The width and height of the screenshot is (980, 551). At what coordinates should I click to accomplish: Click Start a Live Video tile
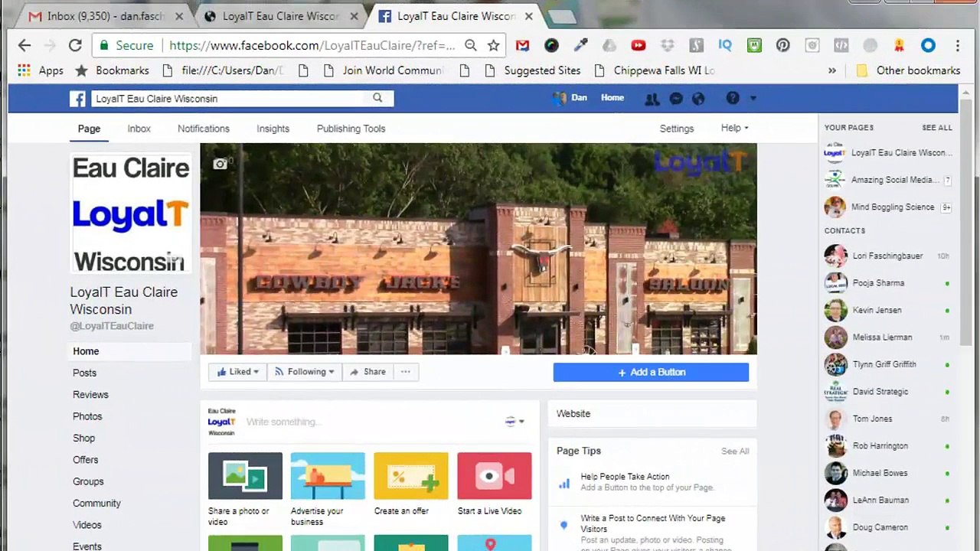[x=494, y=484]
